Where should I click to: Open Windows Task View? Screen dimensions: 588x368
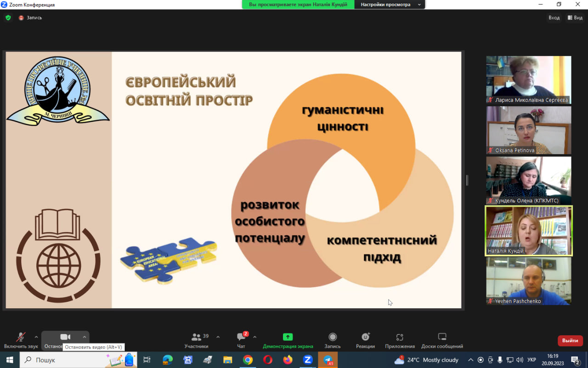[x=147, y=360]
